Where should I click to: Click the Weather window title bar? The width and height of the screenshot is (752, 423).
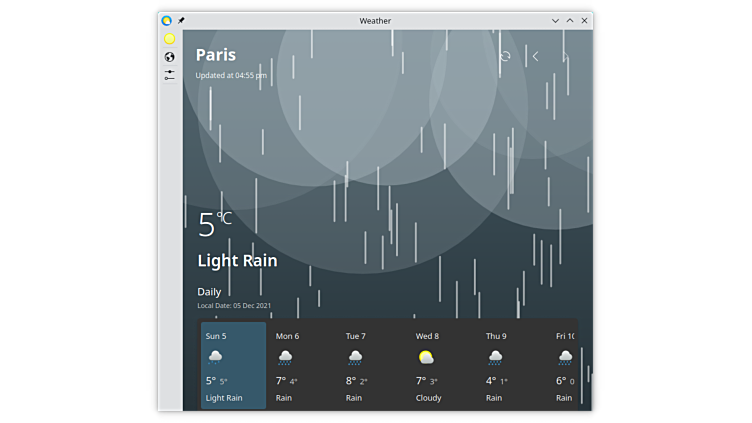(x=375, y=20)
